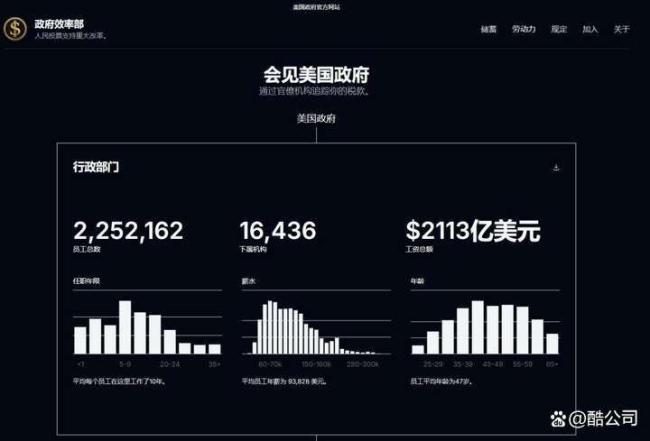Screen dimensions: 650x441
Task: Click the 65+ axis label in age chart
Action: point(552,364)
